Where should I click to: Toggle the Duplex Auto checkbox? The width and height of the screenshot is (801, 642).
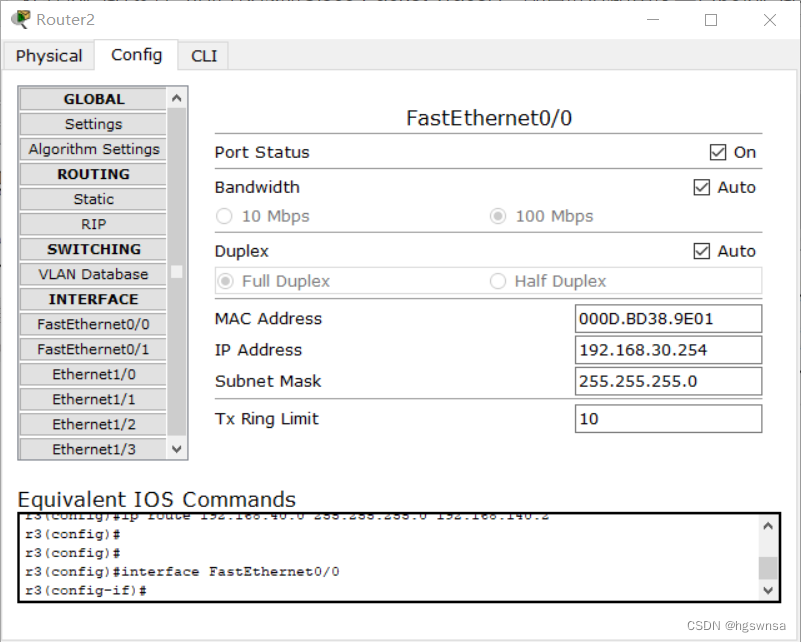coord(702,251)
